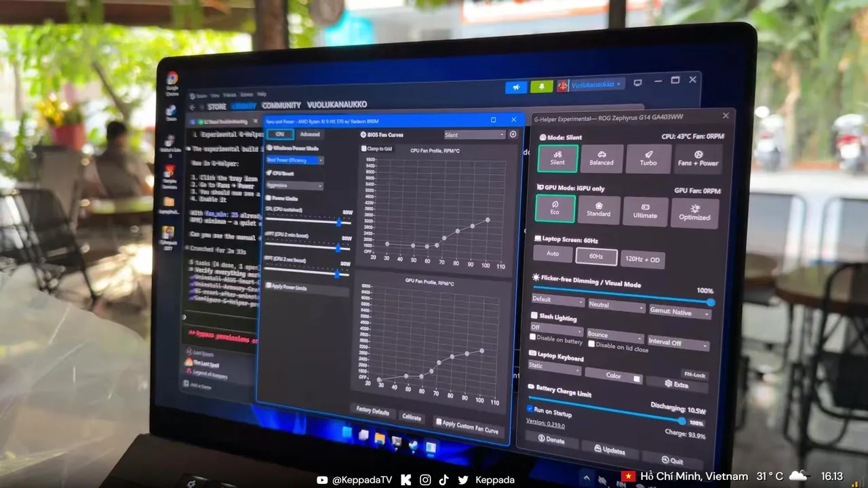This screenshot has height=488, width=868.
Task: Open the Slash Lighting Off dropdown
Action: pyautogui.click(x=555, y=328)
